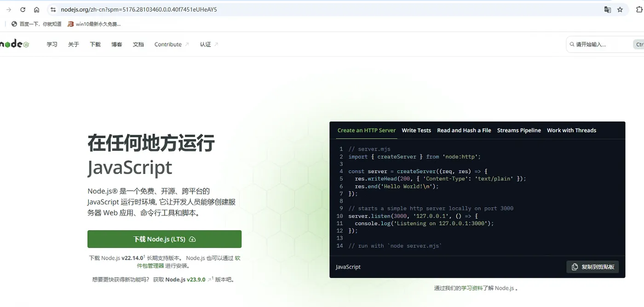This screenshot has width=644, height=307.
Task: Switch to the Streams Pipeline tab
Action: [x=519, y=130]
